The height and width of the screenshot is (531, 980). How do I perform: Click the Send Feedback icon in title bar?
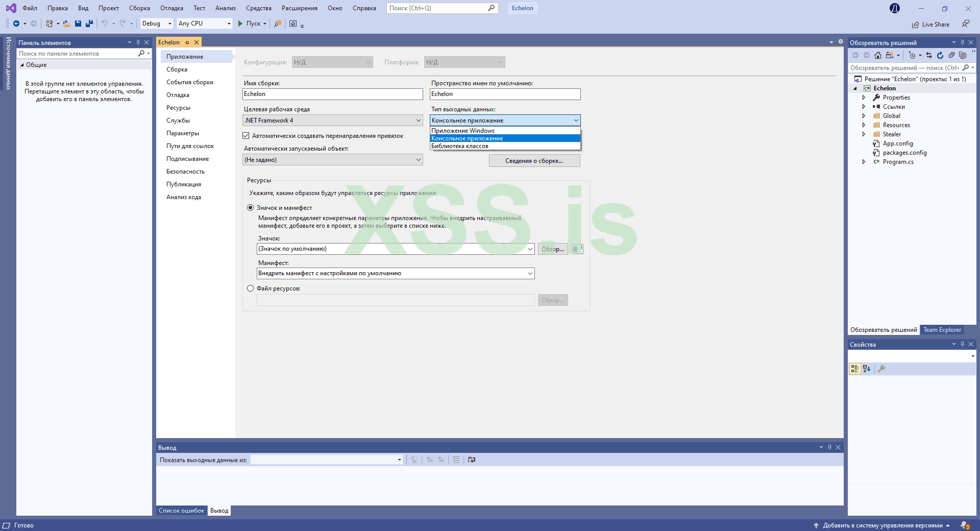pyautogui.click(x=965, y=24)
